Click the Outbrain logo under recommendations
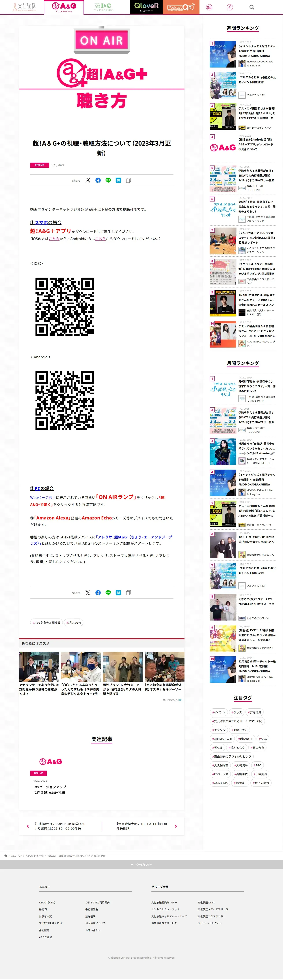 (172, 700)
